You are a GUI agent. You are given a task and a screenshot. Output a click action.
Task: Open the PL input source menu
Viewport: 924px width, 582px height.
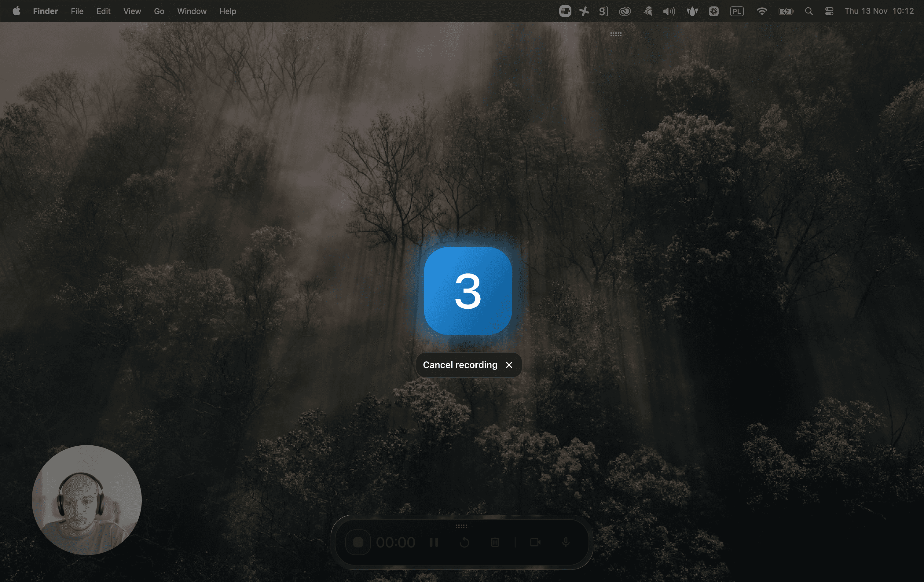737,11
